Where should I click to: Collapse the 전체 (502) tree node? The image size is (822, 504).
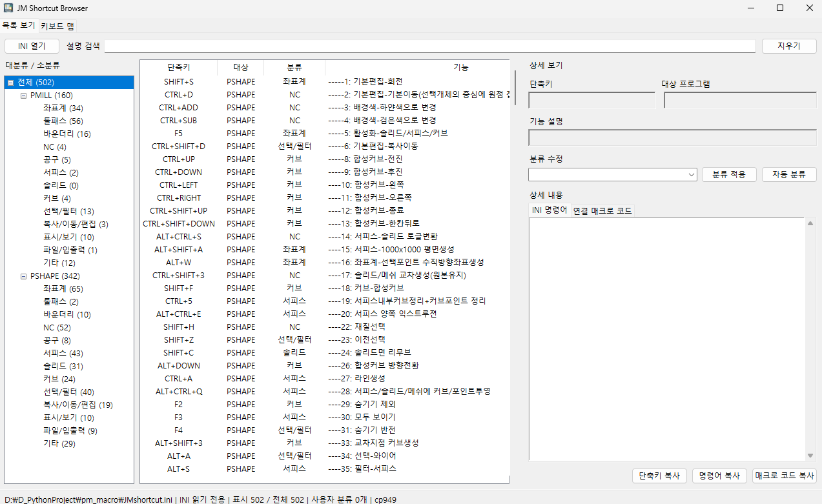(x=11, y=82)
